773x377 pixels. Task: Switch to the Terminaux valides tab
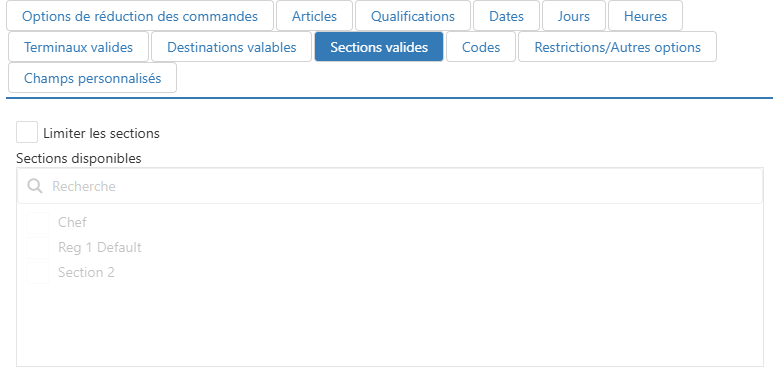tap(78, 47)
